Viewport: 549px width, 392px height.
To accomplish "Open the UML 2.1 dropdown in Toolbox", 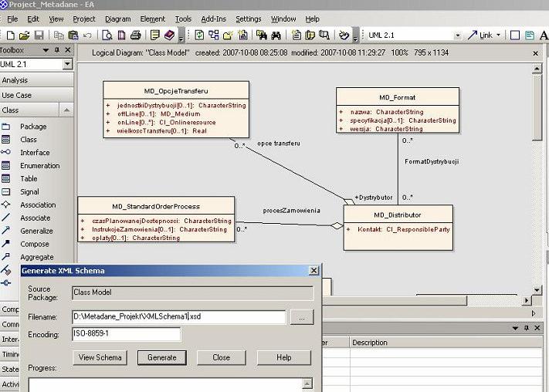I will point(68,64).
